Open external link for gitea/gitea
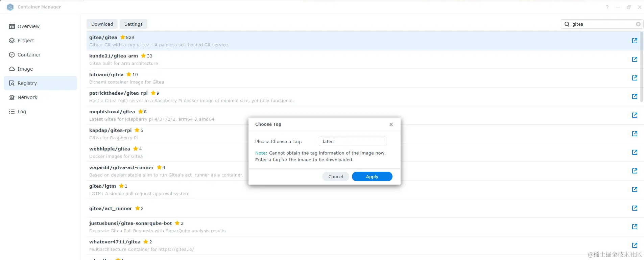 [635, 41]
